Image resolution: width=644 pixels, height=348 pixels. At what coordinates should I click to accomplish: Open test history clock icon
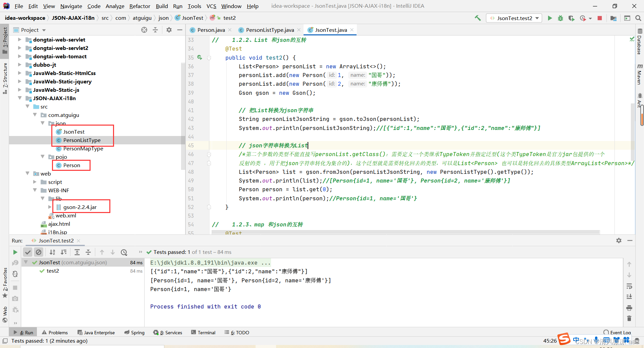pyautogui.click(x=124, y=252)
